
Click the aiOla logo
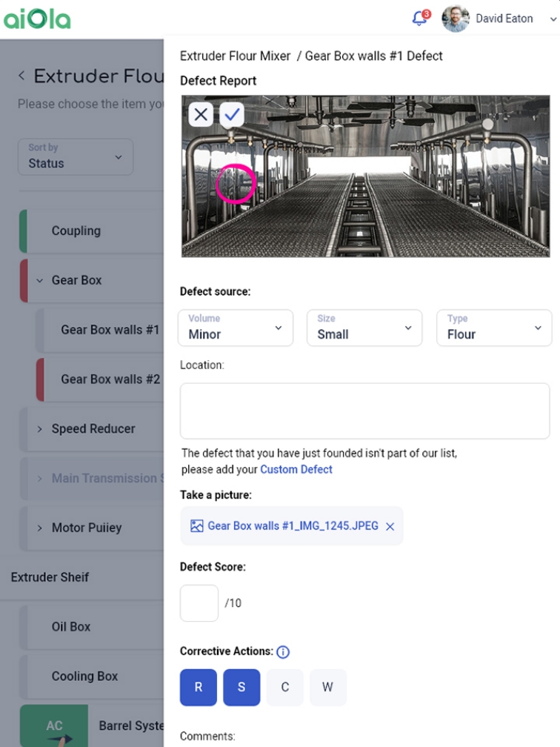coord(37,19)
